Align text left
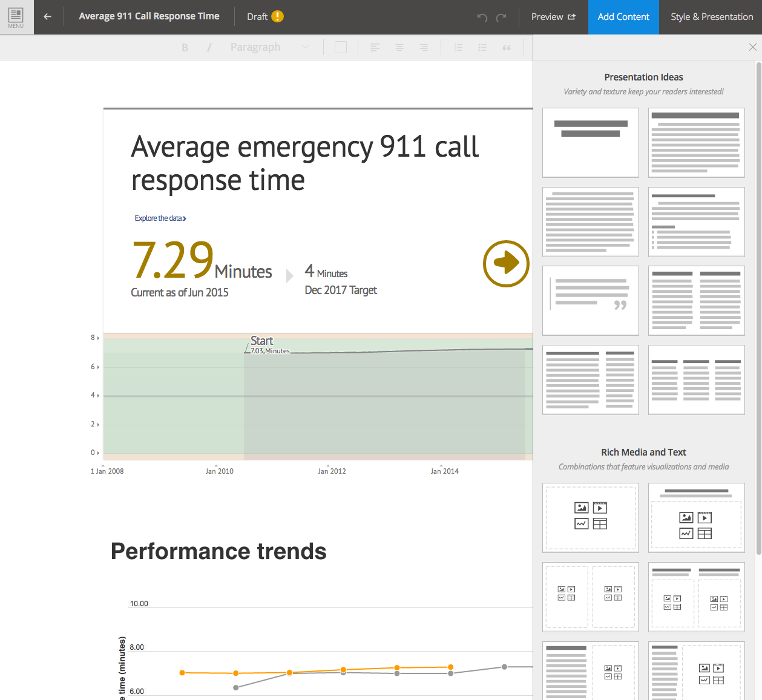 pyautogui.click(x=375, y=47)
